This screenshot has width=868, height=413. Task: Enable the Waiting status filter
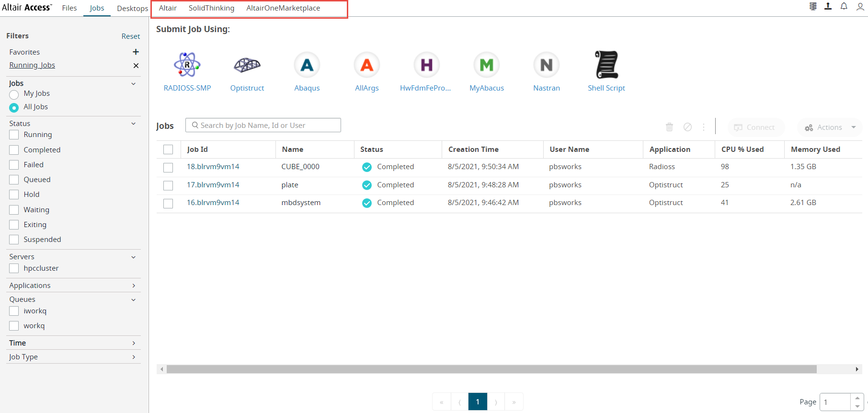[14, 210]
